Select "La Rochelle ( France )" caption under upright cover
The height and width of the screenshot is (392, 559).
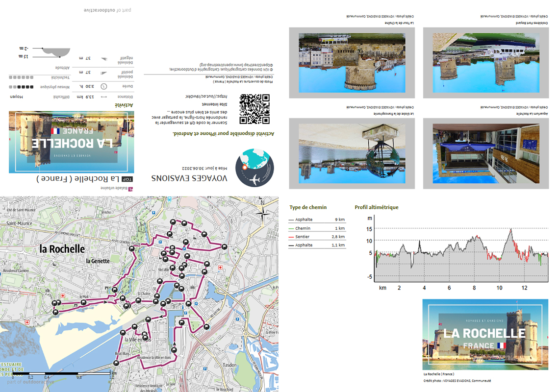coord(438,374)
